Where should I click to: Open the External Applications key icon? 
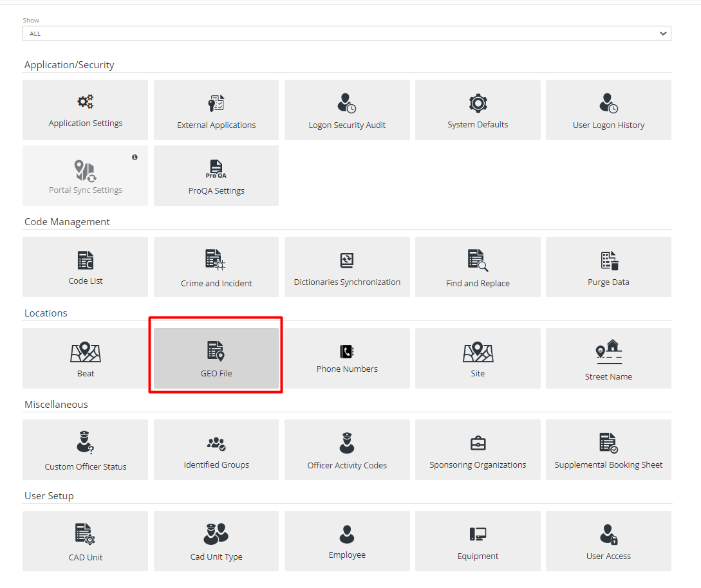(216, 110)
